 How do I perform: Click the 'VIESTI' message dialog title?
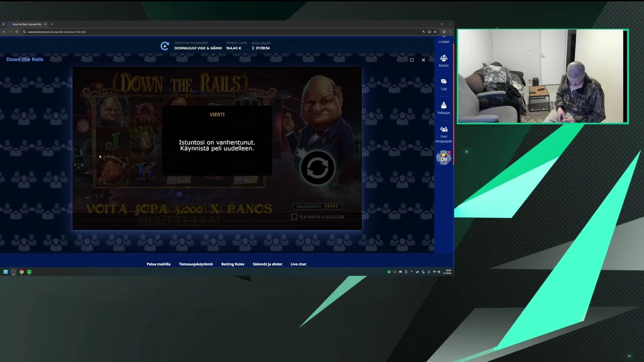(217, 115)
